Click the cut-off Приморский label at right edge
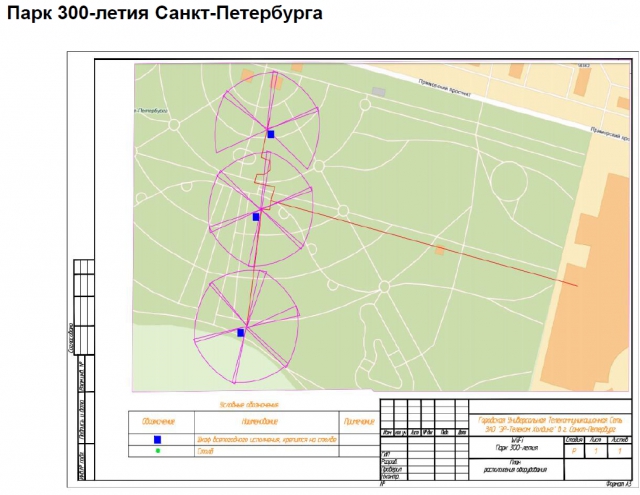This screenshot has width=640, height=495. pos(610,134)
